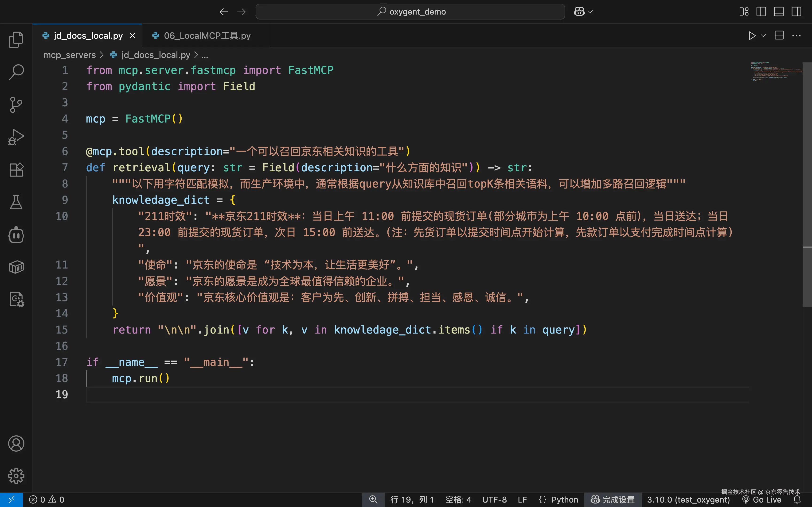Screen dimensions: 812x507
Task: Open the Manage gear icon
Action: click(16, 476)
